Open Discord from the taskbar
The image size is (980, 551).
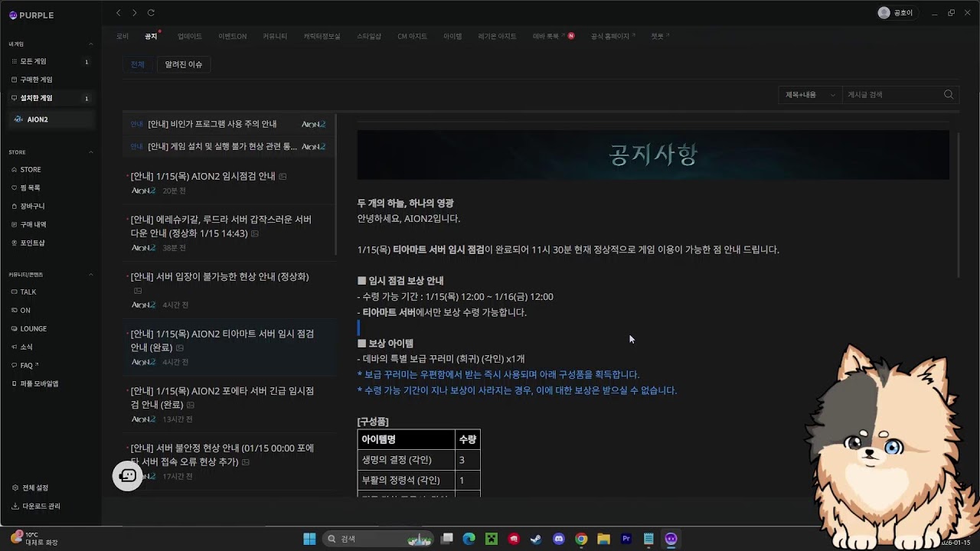[559, 539]
